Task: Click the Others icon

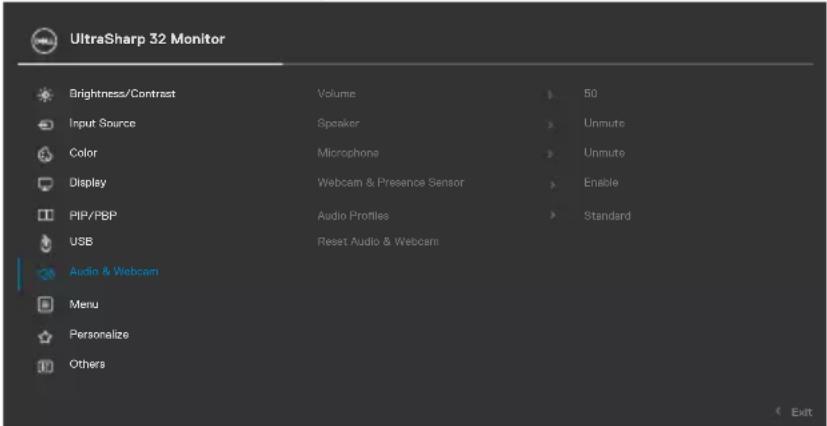Action: (45, 365)
